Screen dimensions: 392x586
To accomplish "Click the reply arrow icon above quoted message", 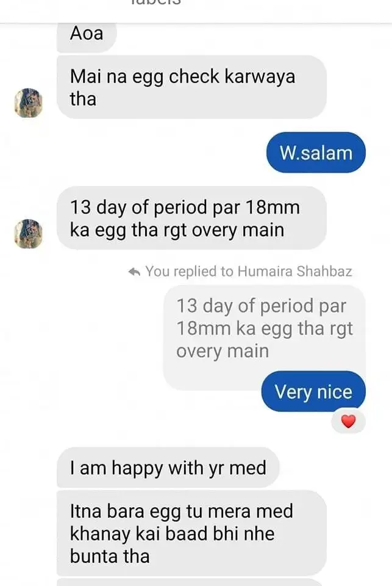I will 136,272.
